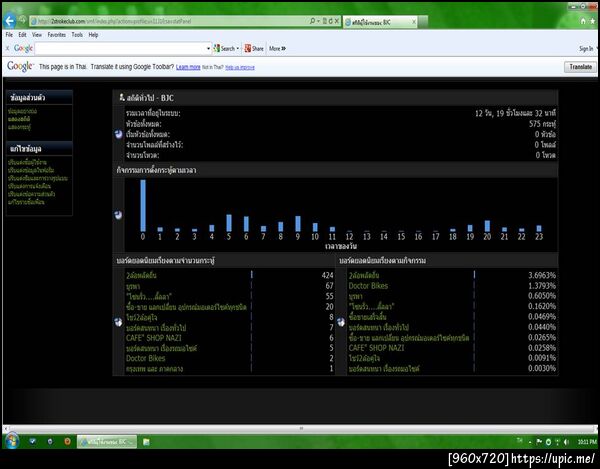Show hidden tray icons arrow
The height and width of the screenshot is (469, 600).
coord(530,442)
